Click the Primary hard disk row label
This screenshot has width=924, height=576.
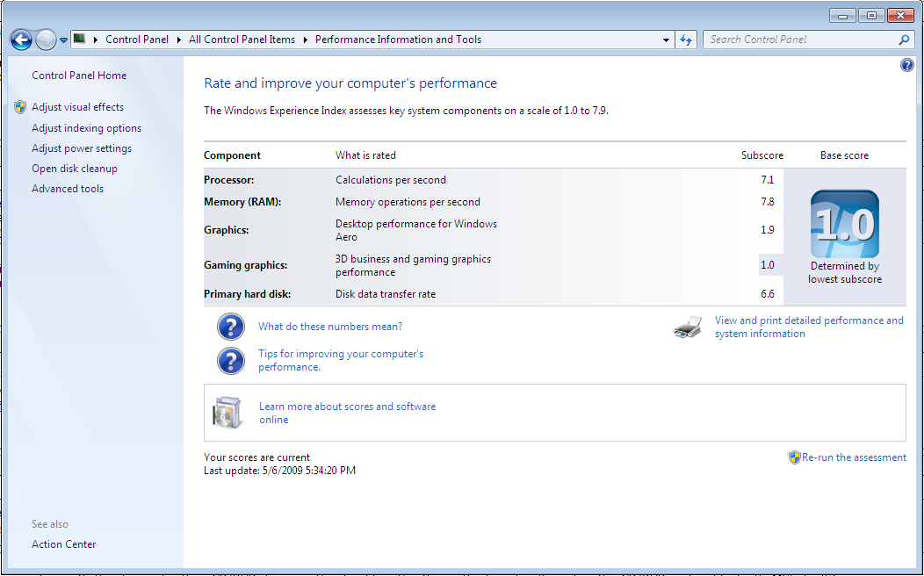[x=248, y=294]
